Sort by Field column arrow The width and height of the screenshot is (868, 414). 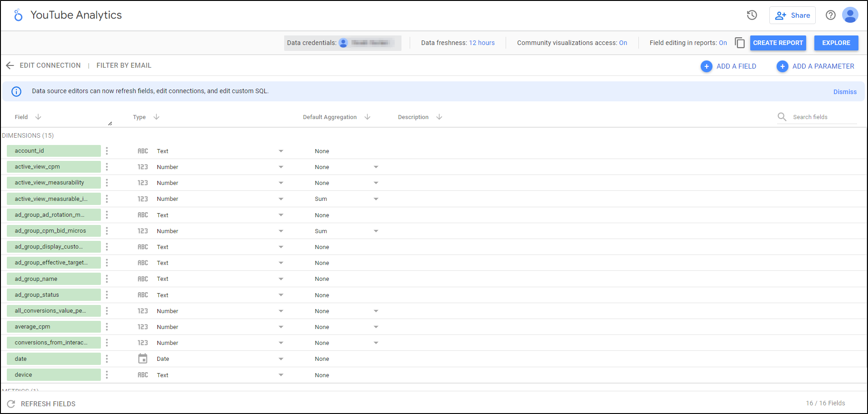[38, 117]
